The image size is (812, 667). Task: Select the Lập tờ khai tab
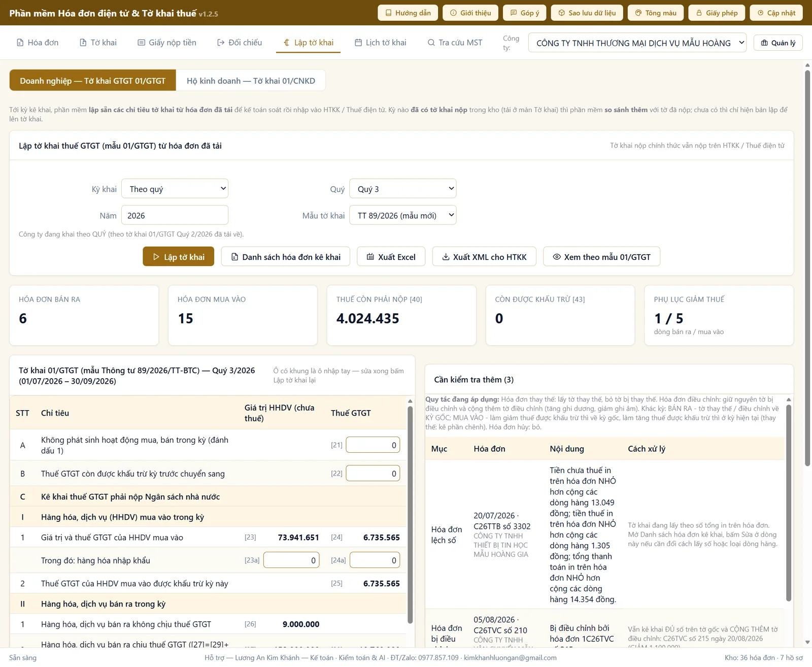(x=308, y=43)
